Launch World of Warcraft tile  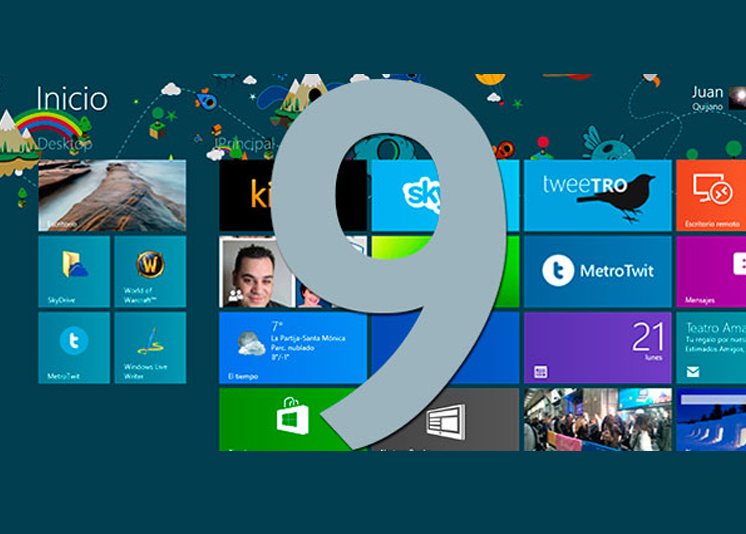point(150,272)
